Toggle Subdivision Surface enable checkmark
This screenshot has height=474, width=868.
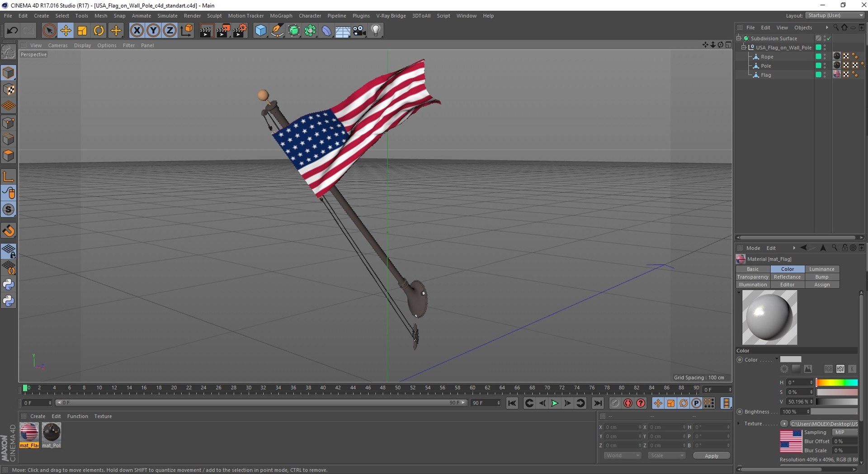pyautogui.click(x=829, y=38)
